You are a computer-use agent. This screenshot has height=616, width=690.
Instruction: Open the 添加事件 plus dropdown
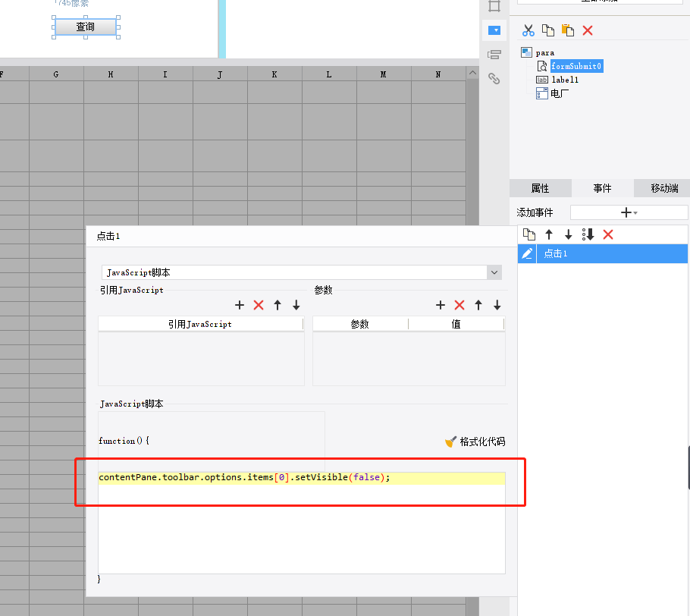click(629, 213)
